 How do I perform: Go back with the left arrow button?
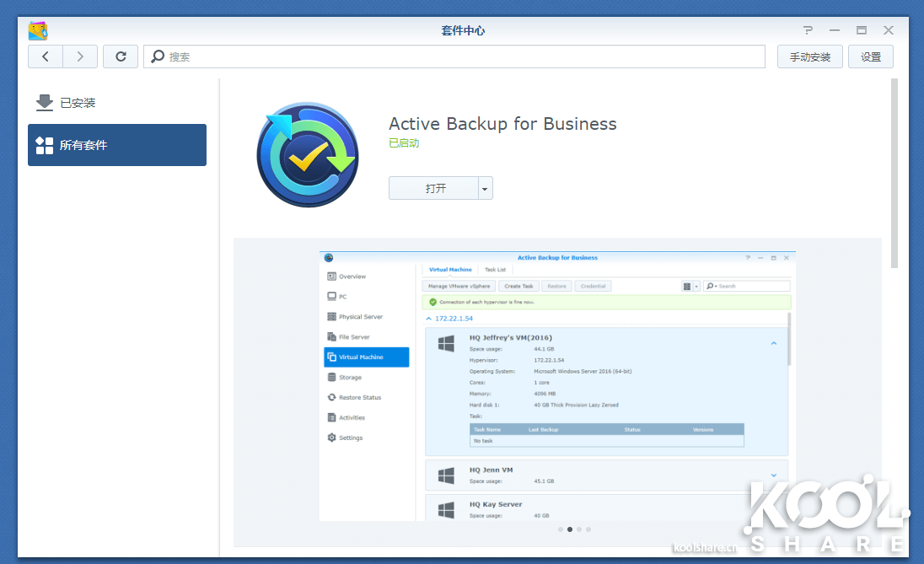tap(46, 56)
